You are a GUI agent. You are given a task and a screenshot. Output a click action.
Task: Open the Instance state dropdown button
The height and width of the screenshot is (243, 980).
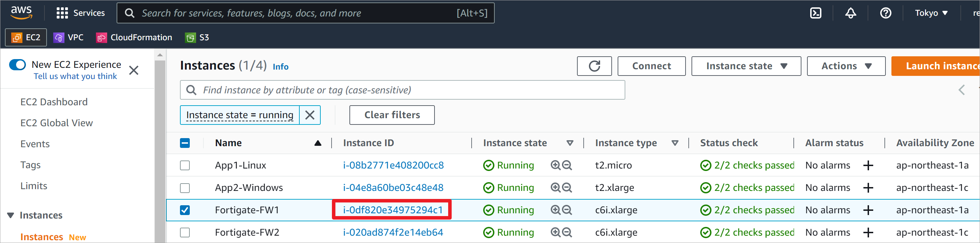(x=746, y=66)
